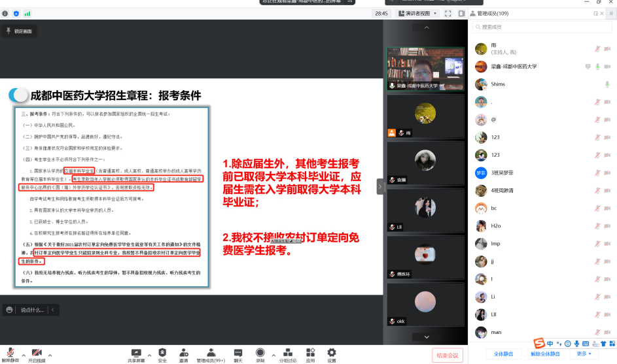Viewport: 617px width, 364px height.
Task: Pop out the member panel window
Action: click(x=595, y=13)
